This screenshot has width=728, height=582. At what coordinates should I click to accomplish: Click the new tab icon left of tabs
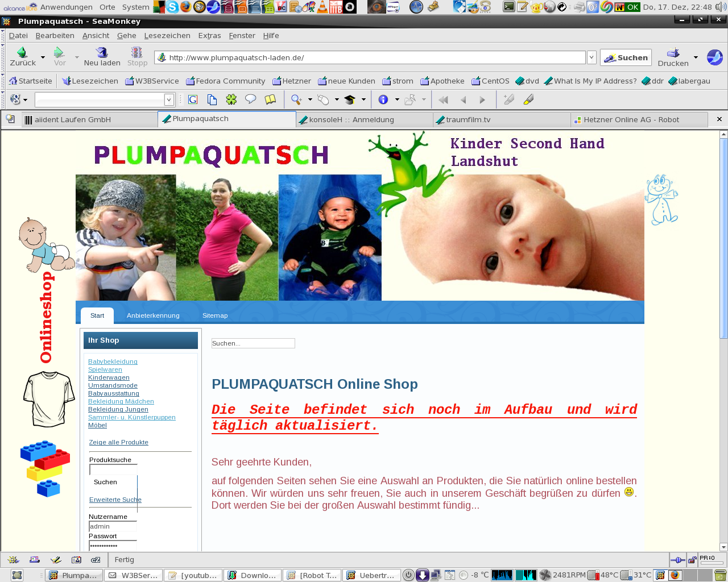coord(10,119)
